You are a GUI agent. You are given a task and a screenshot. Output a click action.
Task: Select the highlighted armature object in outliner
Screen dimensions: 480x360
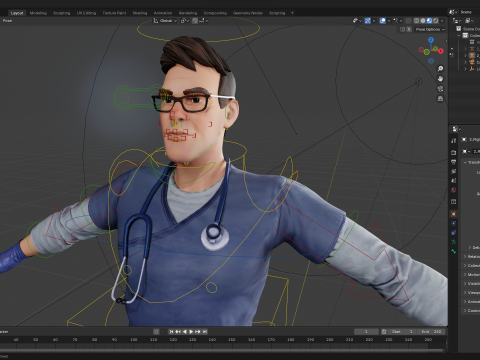tap(472, 55)
